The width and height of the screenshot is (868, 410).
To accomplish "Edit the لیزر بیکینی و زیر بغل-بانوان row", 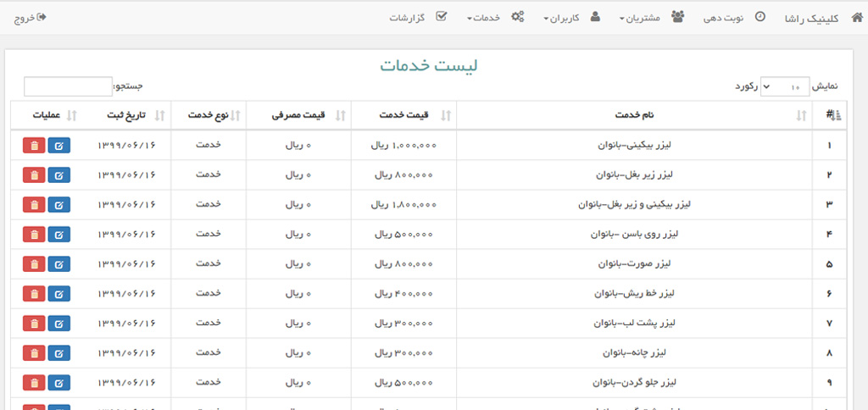I will (x=59, y=205).
